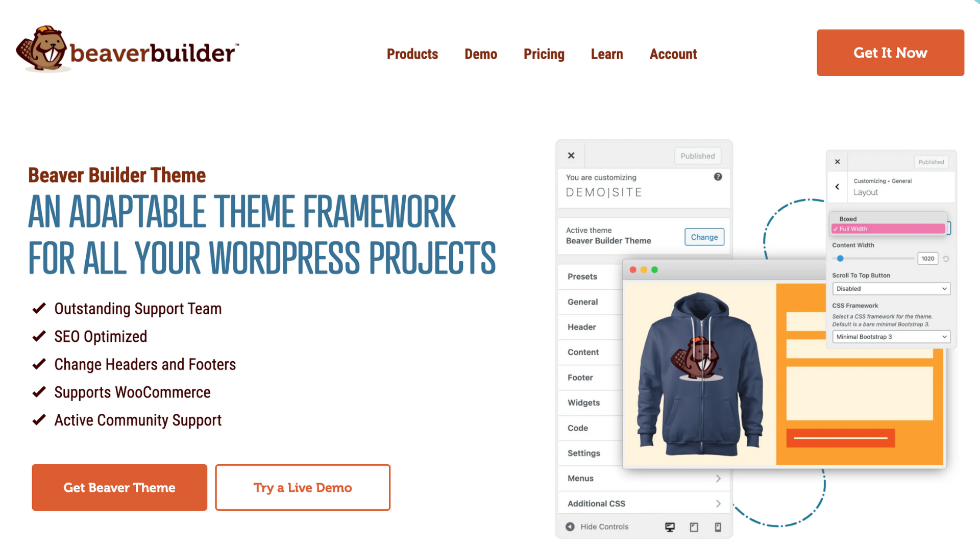Click the reset content width icon
This screenshot has height=551, width=980.
(946, 258)
